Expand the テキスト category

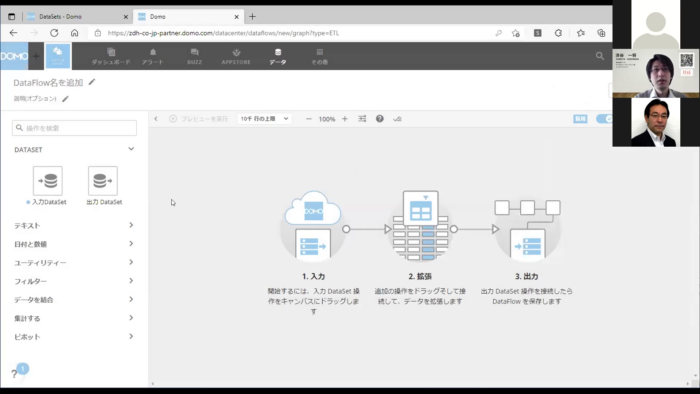(x=74, y=225)
